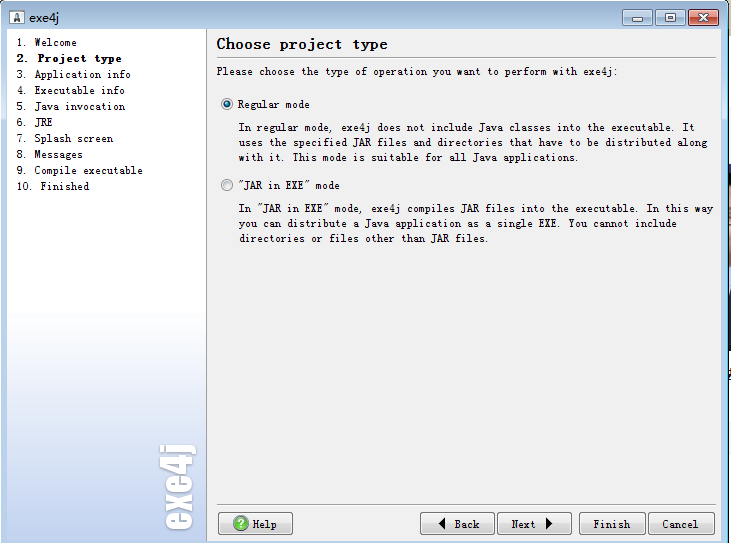Click the Back button's left arrow icon

tap(437, 524)
